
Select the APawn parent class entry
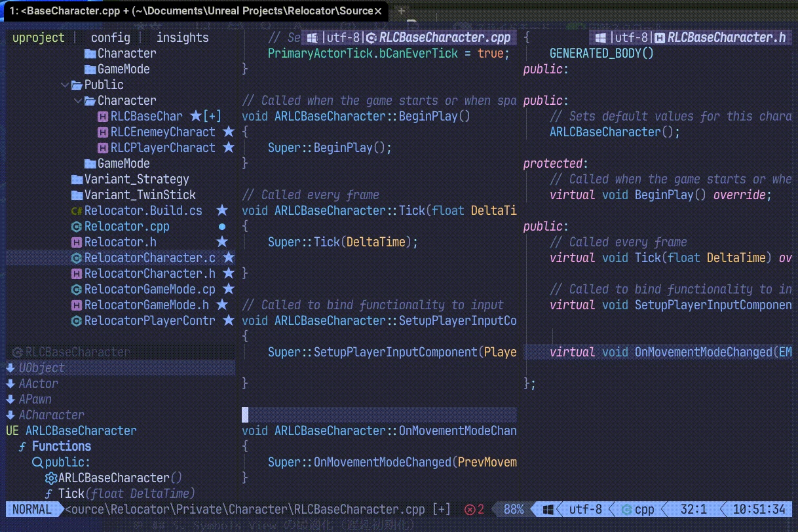pos(35,399)
